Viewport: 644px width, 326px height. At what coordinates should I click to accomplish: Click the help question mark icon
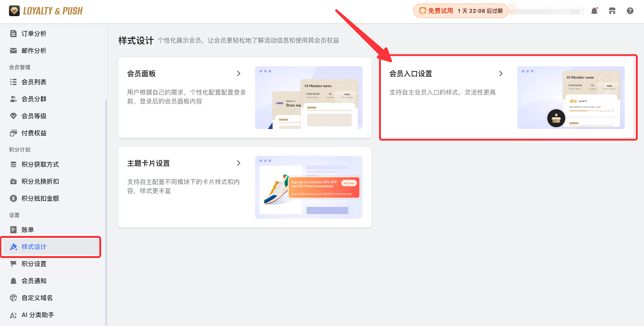[630, 11]
